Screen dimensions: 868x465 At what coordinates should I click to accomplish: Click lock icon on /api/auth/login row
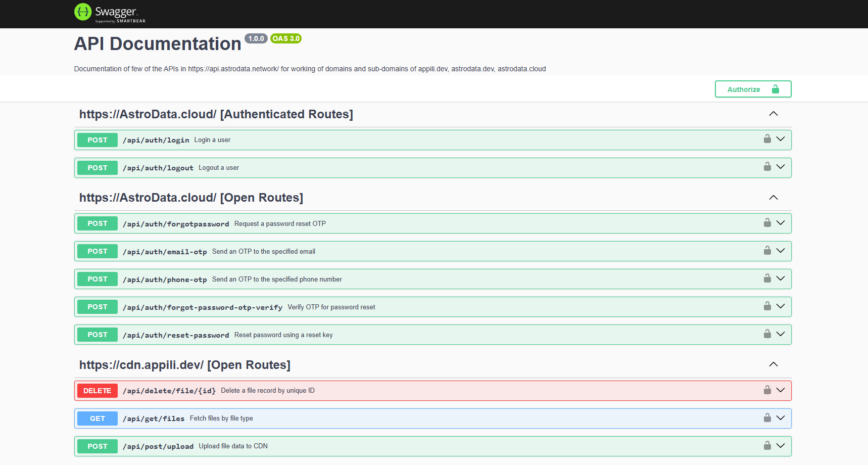coord(767,139)
